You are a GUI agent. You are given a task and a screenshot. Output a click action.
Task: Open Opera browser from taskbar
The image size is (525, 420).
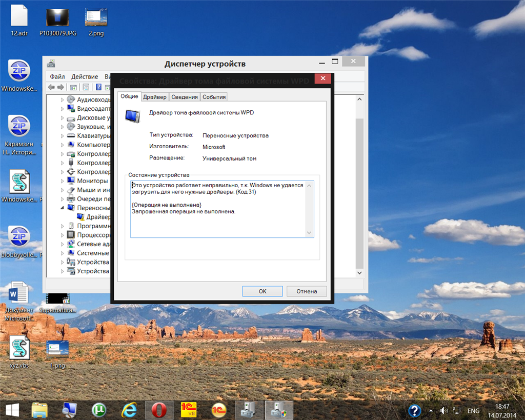(x=159, y=410)
